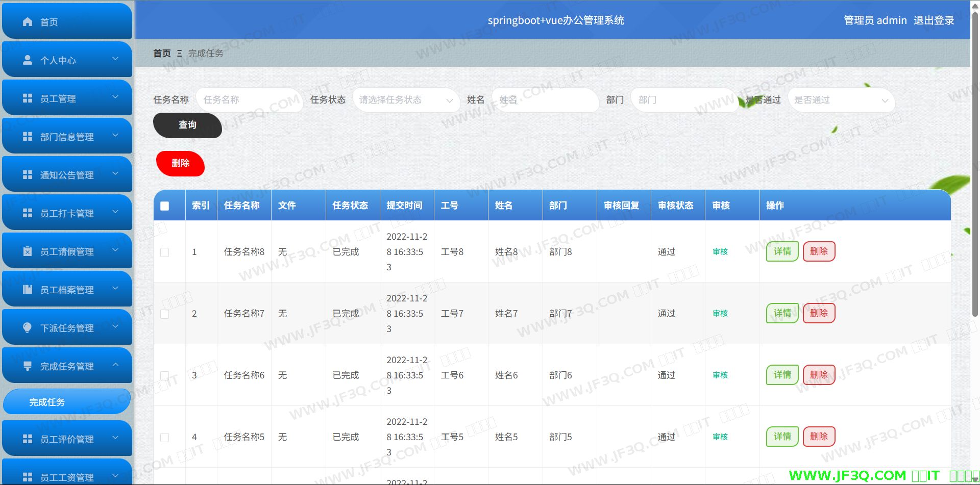This screenshot has width=980, height=485.
Task: Click the calendar icon beside 员工请假管理
Action: pyautogui.click(x=28, y=251)
